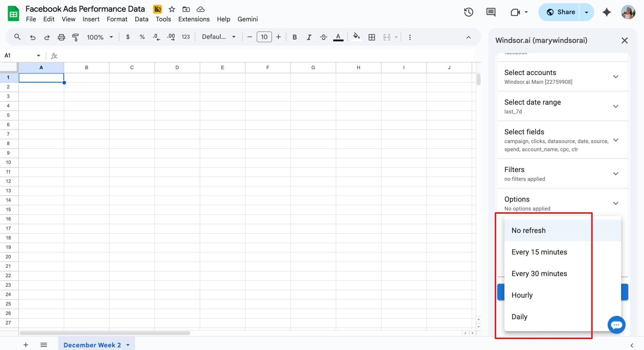Click the search icon in toolbar
The width and height of the screenshot is (644, 350).
point(18,37)
